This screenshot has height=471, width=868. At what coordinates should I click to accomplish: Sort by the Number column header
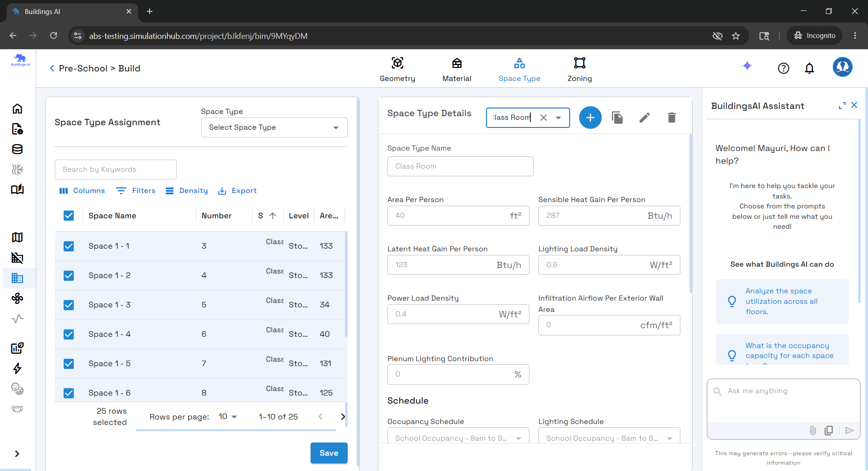click(217, 216)
